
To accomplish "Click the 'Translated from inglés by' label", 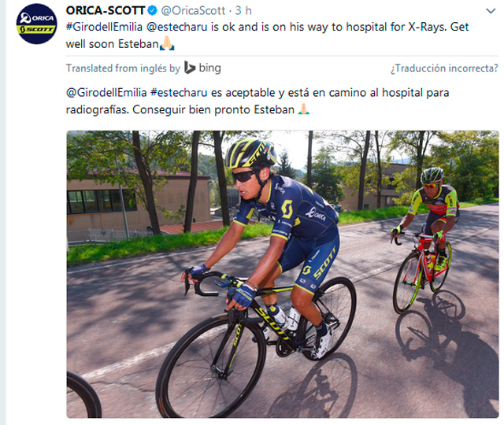I will (123, 68).
